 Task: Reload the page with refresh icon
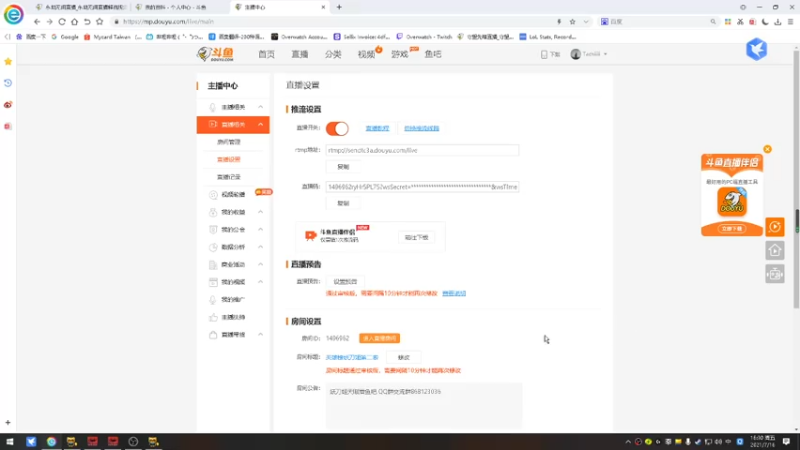62,22
